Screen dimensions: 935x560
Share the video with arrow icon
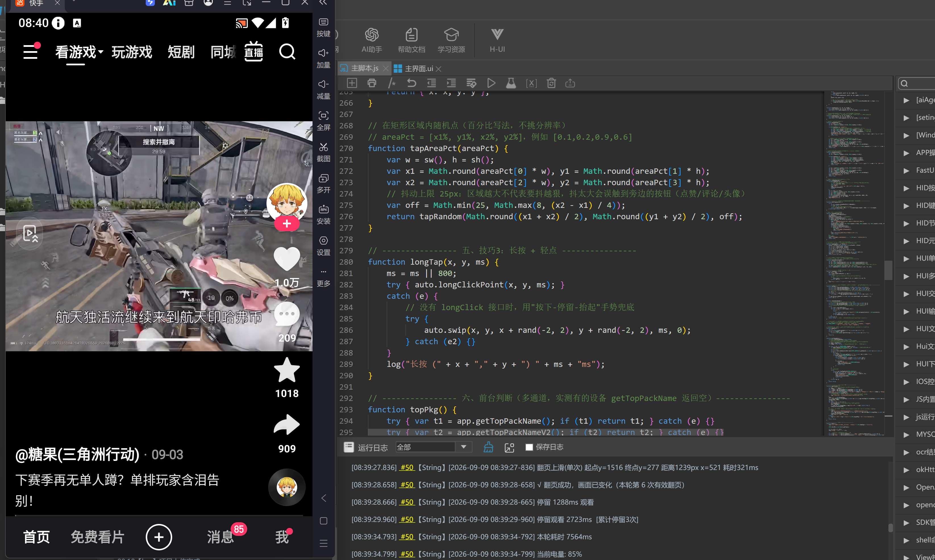pos(287,425)
